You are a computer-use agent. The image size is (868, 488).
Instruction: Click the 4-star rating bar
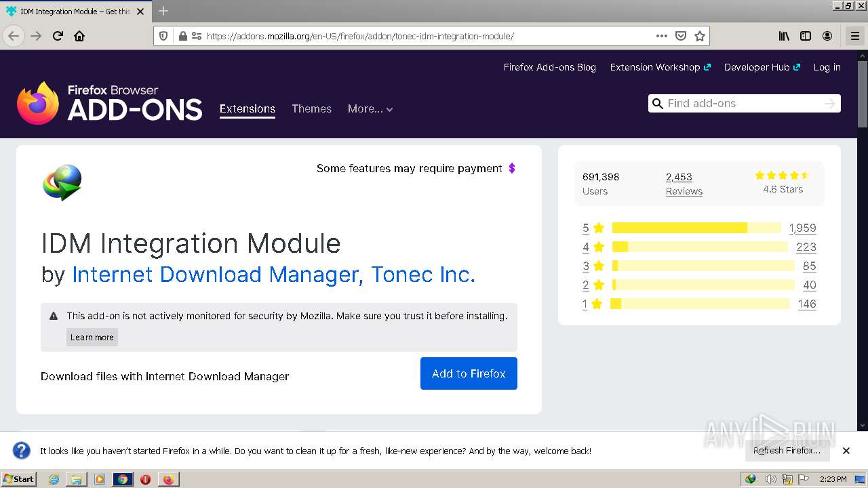click(700, 247)
